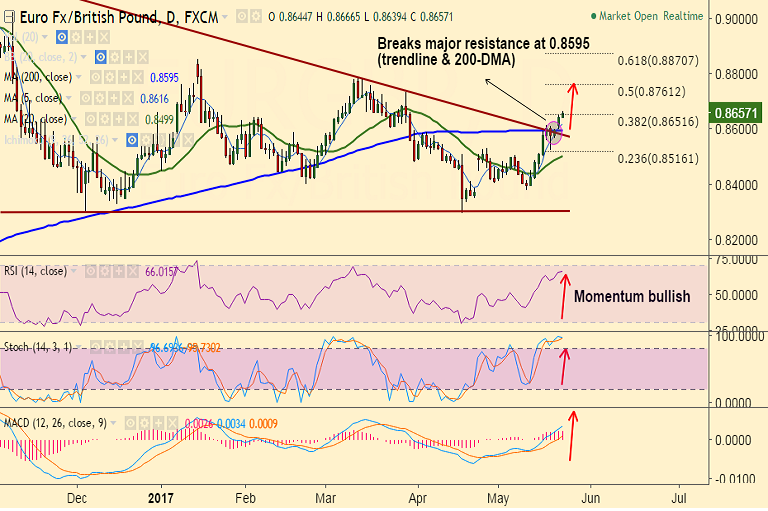Hide the MA (200, close) line via eye icon
This screenshot has height=511, width=768.
point(96,77)
